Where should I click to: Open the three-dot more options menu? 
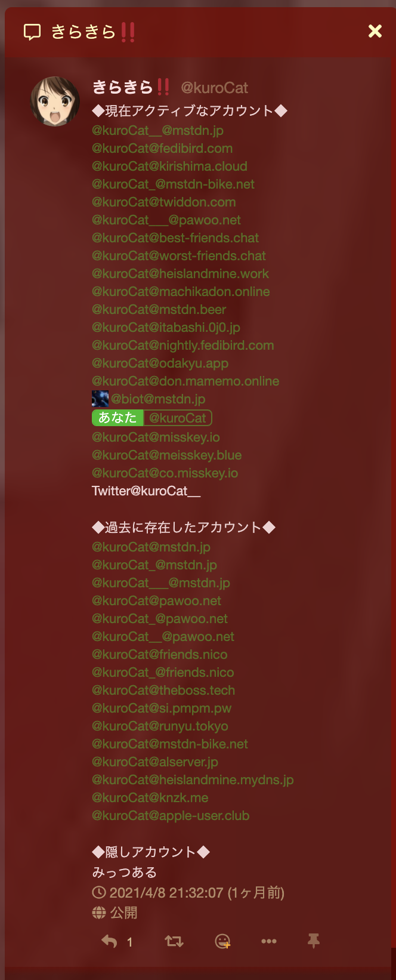point(269,941)
